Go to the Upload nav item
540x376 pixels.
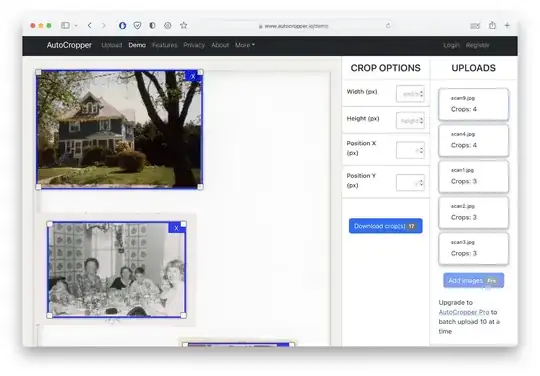coord(112,45)
